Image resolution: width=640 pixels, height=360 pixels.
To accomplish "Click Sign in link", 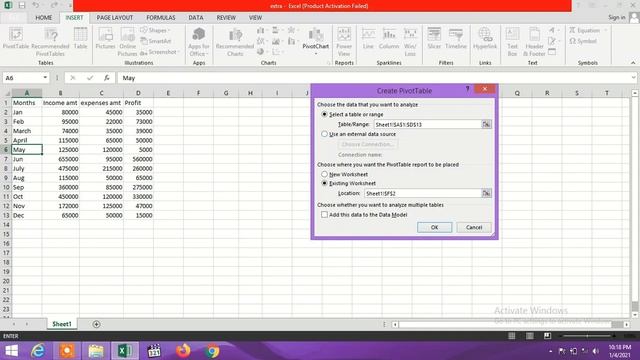I will pos(617,17).
